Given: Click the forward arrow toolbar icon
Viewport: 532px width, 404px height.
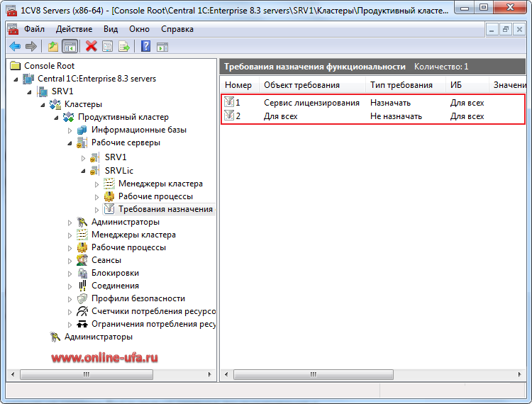Looking at the screenshot, I should 31,46.
